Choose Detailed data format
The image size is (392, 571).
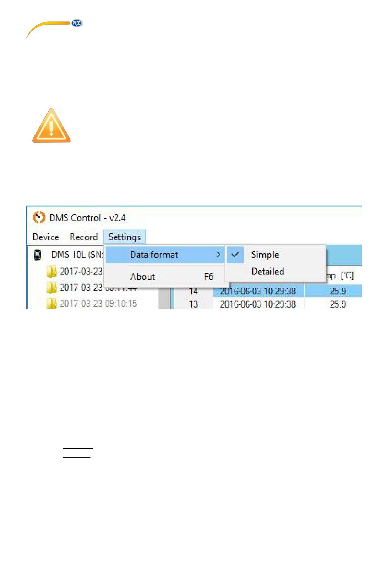[268, 271]
